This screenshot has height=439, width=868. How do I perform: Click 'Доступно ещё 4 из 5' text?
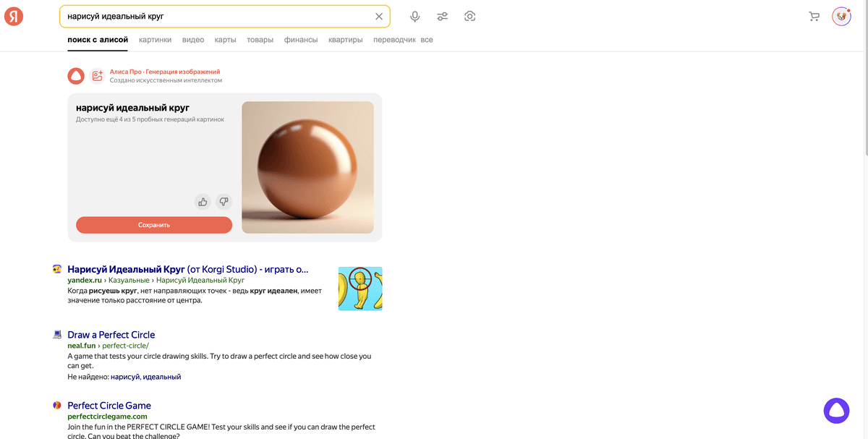click(150, 119)
